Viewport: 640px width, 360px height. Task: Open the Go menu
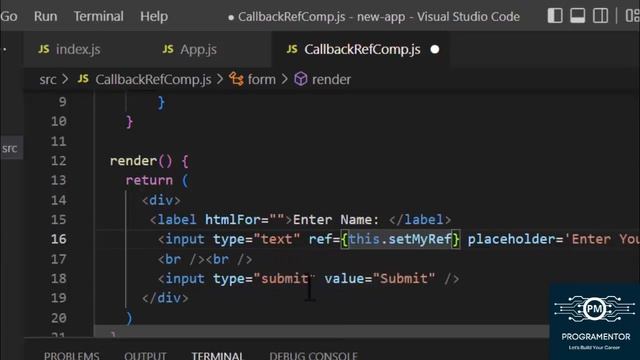click(9, 16)
